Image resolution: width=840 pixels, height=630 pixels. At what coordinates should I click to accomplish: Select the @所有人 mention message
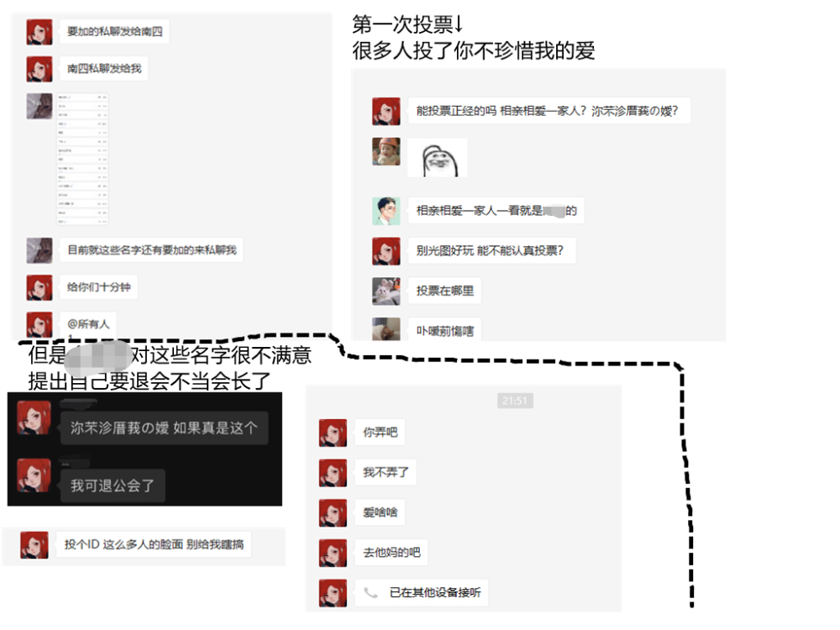88,324
